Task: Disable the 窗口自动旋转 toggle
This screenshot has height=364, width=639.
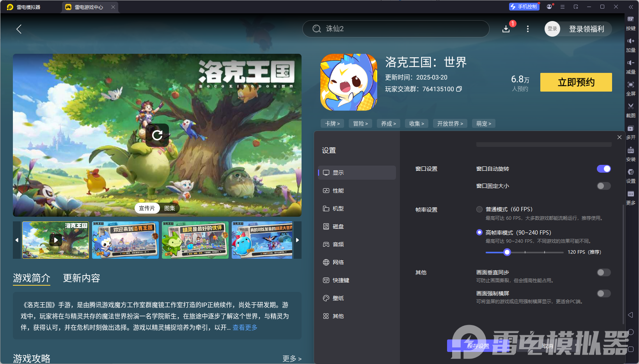Action: 603,169
